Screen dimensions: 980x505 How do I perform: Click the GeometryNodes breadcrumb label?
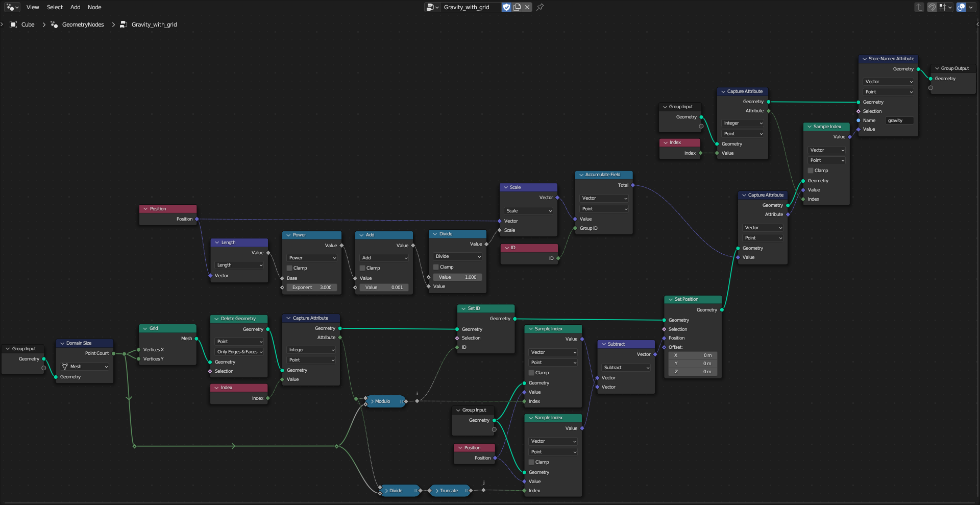click(x=83, y=25)
